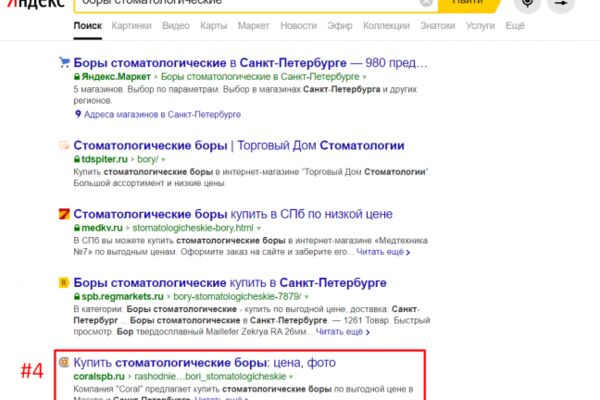Click the Яндекс.Маркет green source link
Viewport: 600px width, 400px height.
(x=116, y=77)
